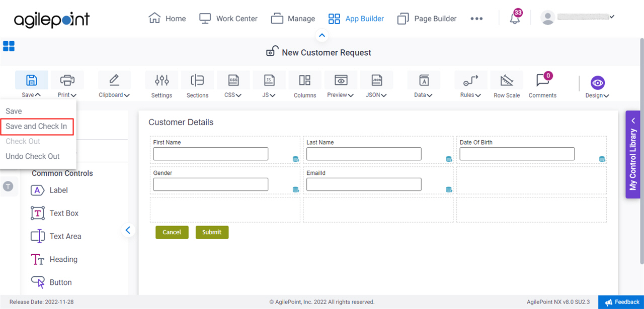The image size is (644, 309).
Task: Open the Columns layout tool
Action: [305, 84]
